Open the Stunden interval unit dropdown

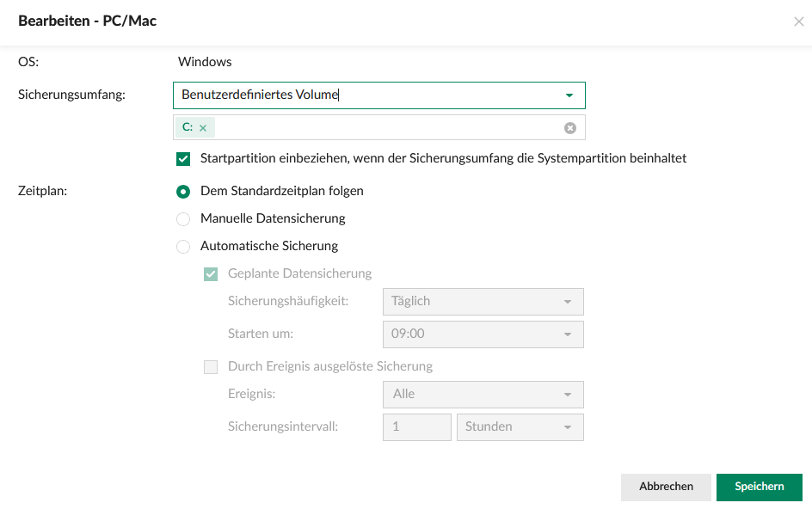point(520,427)
